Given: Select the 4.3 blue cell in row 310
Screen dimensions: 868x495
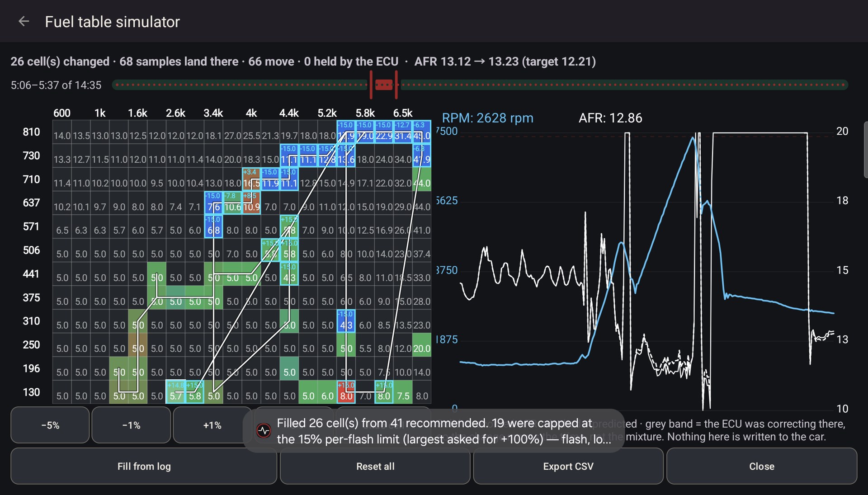Looking at the screenshot, I should point(346,321).
